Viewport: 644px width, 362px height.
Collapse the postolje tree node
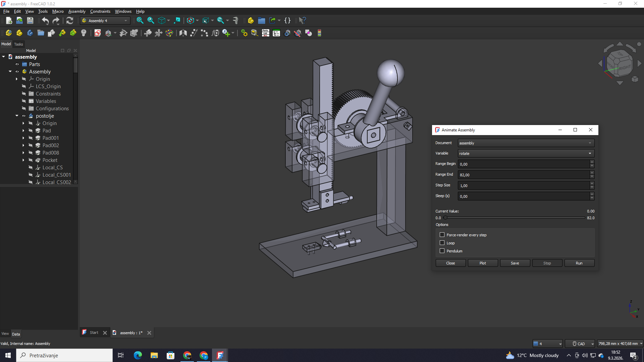point(17,116)
